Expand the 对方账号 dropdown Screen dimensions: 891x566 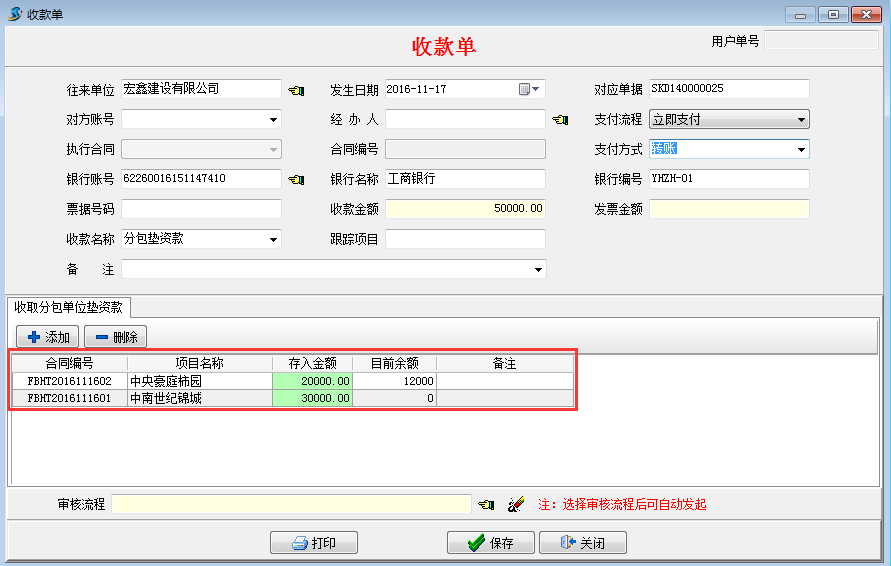pos(273,120)
